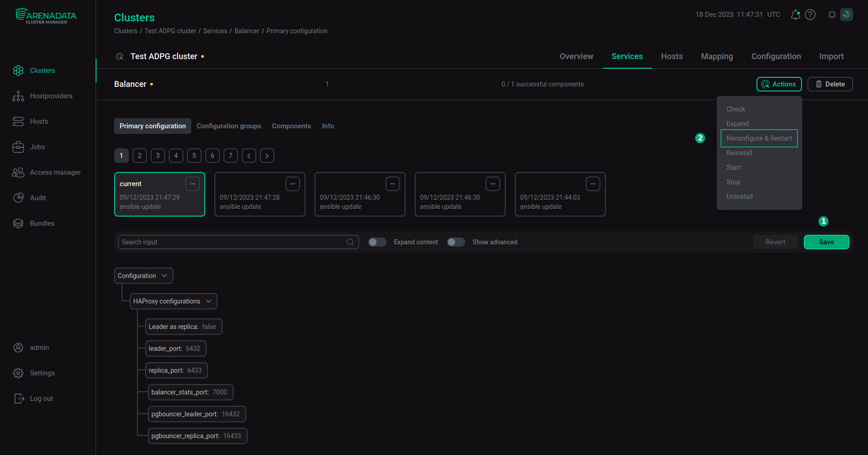Open the Components tab

(291, 126)
